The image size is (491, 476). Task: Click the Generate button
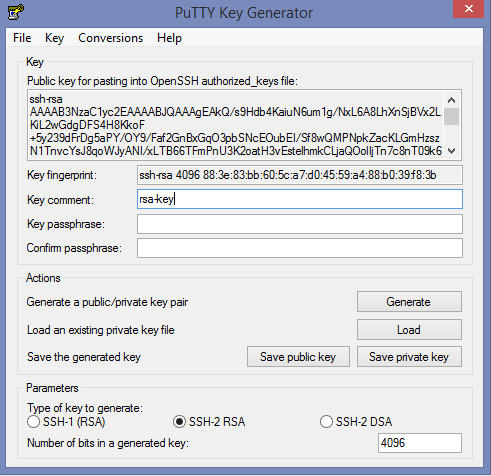(x=409, y=302)
